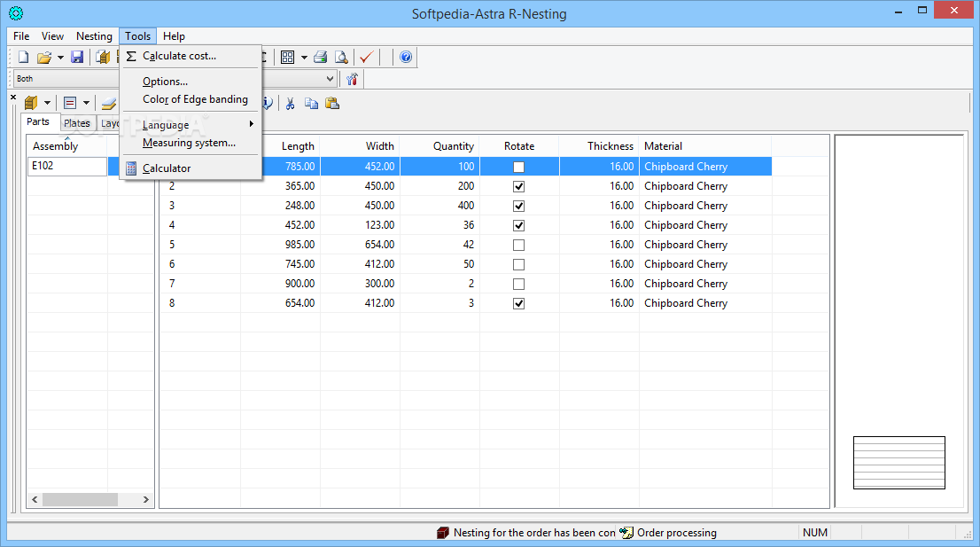Check Rotate for part 7
The height and width of the screenshot is (547, 980).
point(518,284)
